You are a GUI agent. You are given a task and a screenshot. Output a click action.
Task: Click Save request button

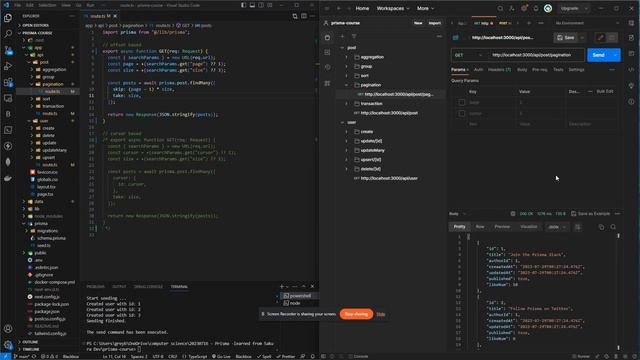(566, 38)
